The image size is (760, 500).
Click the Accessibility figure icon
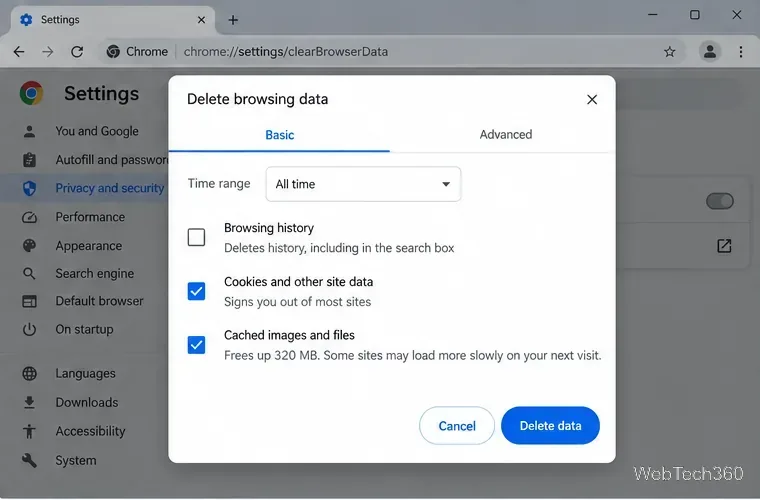[29, 431]
